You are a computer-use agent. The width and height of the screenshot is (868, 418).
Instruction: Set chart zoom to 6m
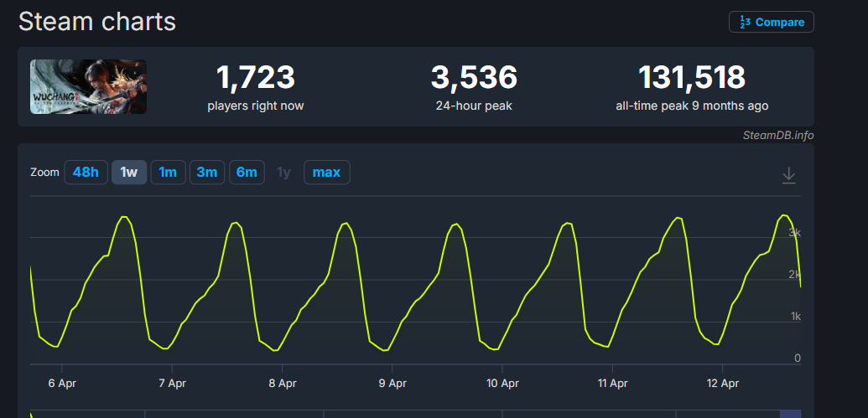247,172
